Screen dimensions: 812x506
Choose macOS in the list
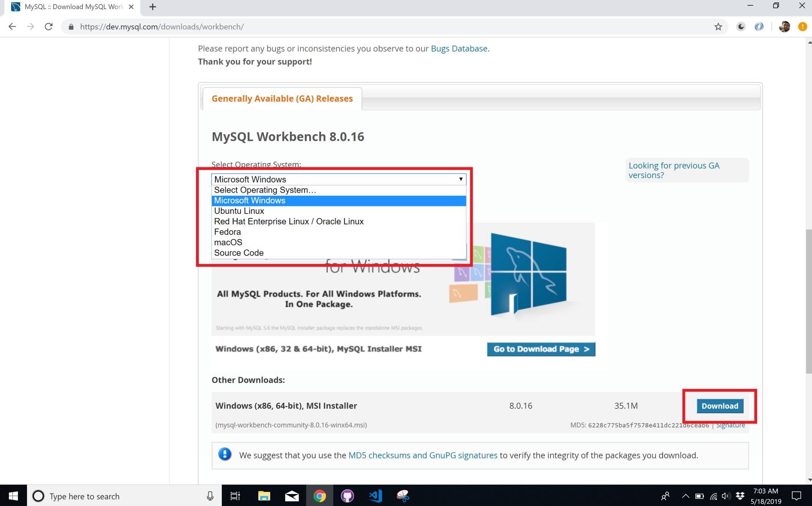click(339, 242)
